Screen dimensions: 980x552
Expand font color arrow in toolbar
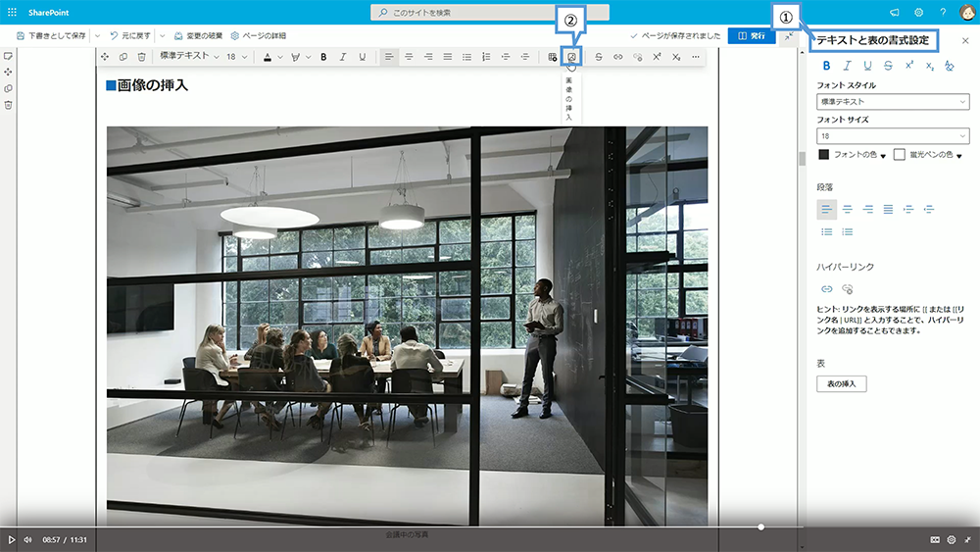(280, 58)
